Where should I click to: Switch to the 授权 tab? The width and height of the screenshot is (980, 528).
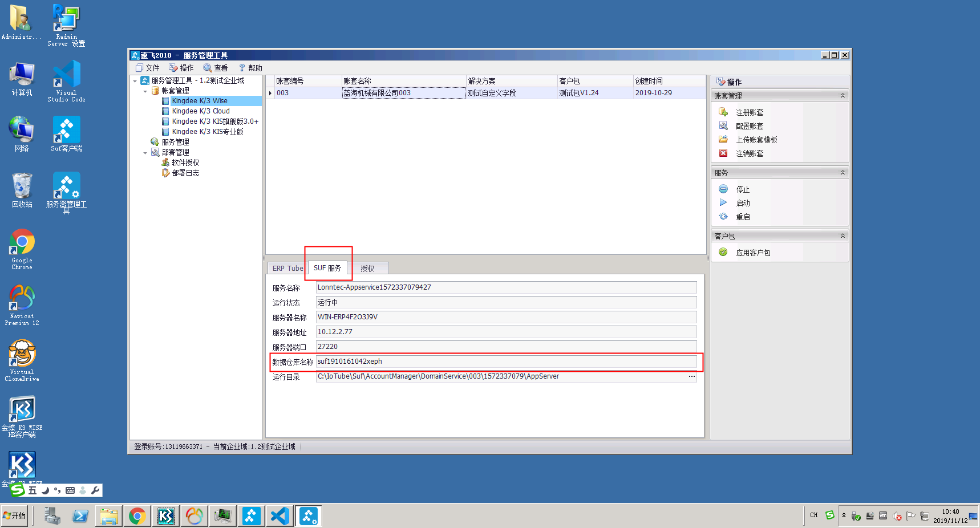tap(367, 269)
